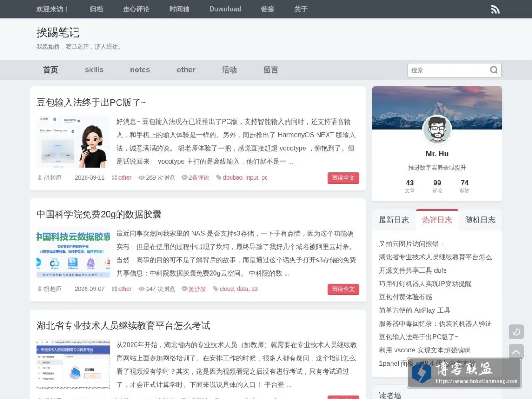
Task: Click views eye icon on 豆包输入法 post
Action: (x=141, y=178)
